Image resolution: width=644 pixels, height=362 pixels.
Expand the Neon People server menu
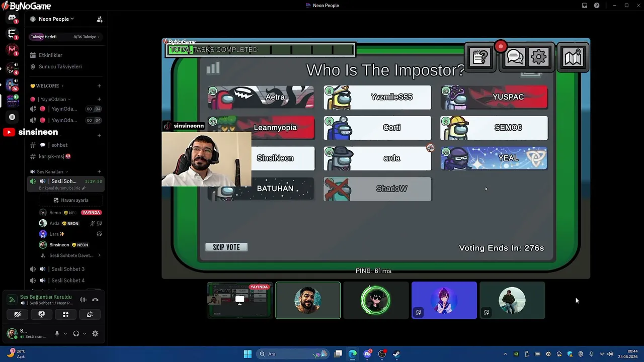[56, 19]
